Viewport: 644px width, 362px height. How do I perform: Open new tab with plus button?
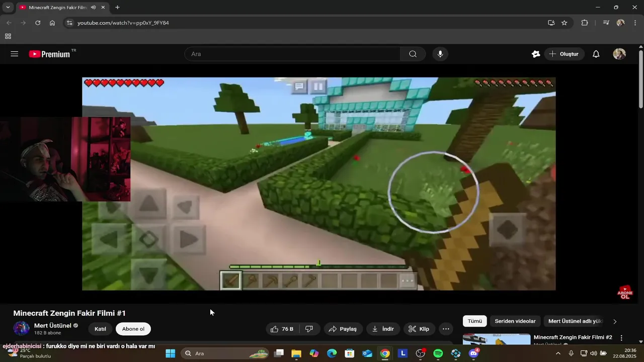click(x=117, y=8)
